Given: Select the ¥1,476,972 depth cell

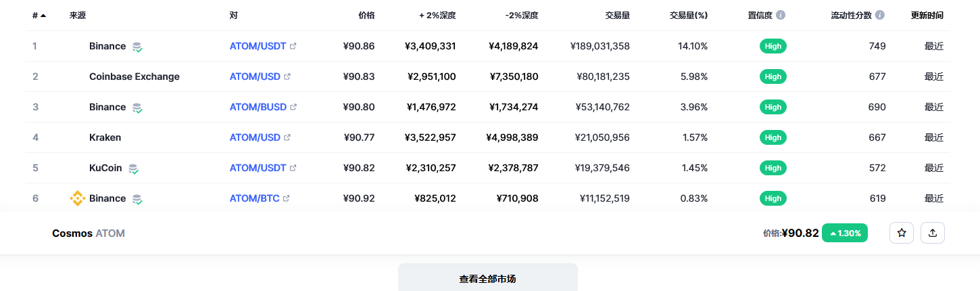Looking at the screenshot, I should tap(431, 107).
